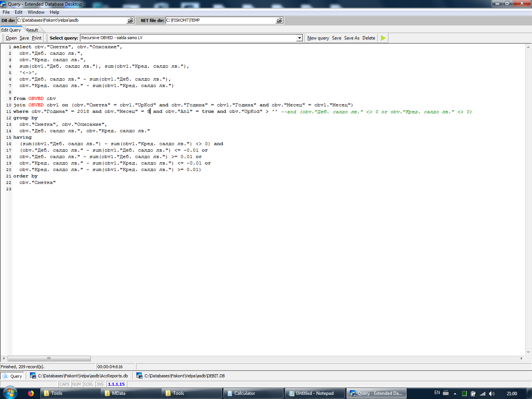The width and height of the screenshot is (532, 399).
Task: Click Save next to Open button
Action: point(24,38)
